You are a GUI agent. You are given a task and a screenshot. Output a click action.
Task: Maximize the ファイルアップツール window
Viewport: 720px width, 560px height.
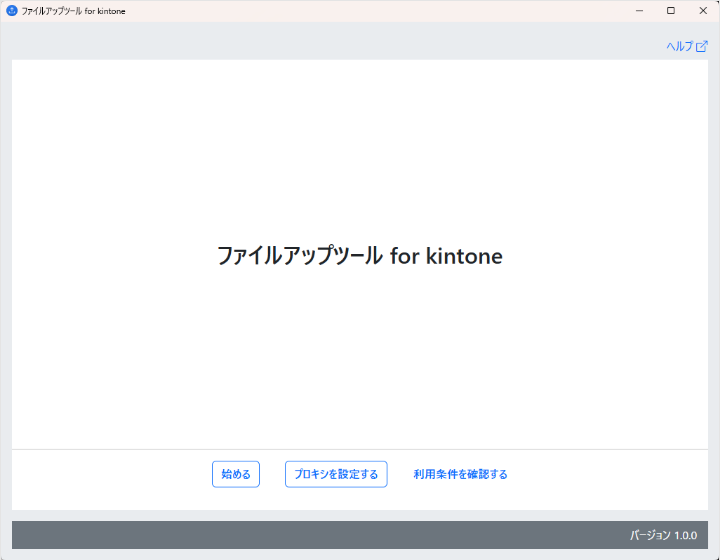671,11
